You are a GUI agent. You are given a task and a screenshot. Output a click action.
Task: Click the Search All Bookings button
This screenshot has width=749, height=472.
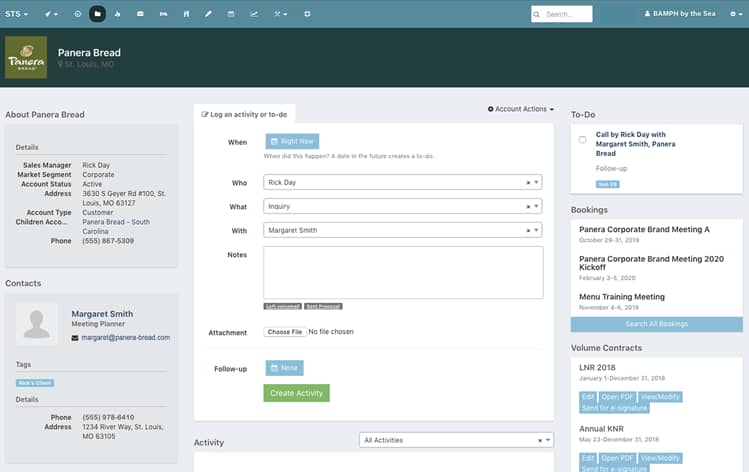[656, 324]
